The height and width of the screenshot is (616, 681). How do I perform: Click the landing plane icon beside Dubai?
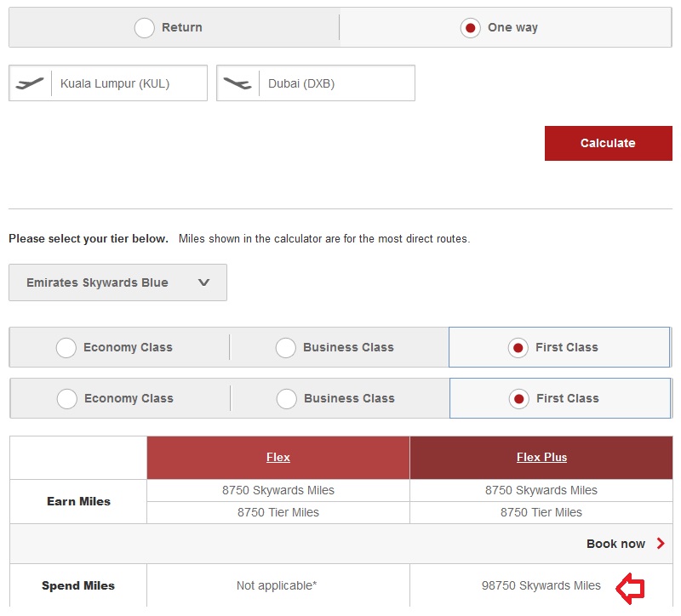pyautogui.click(x=237, y=83)
